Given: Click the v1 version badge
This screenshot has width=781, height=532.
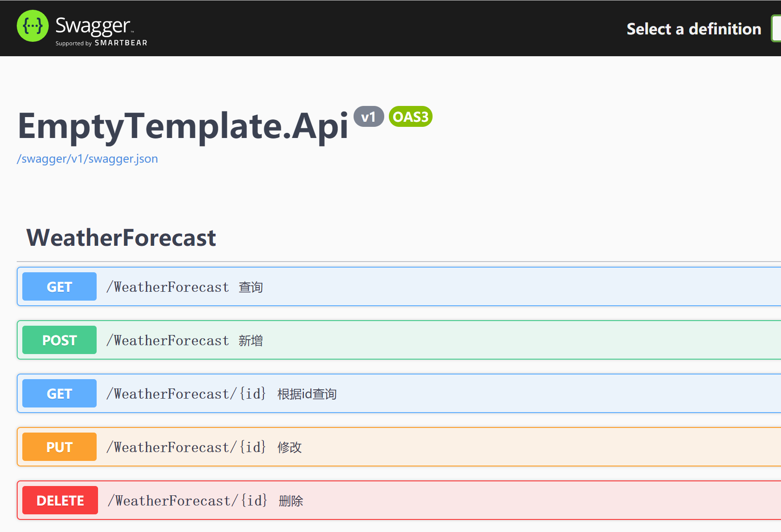Looking at the screenshot, I should [x=368, y=117].
